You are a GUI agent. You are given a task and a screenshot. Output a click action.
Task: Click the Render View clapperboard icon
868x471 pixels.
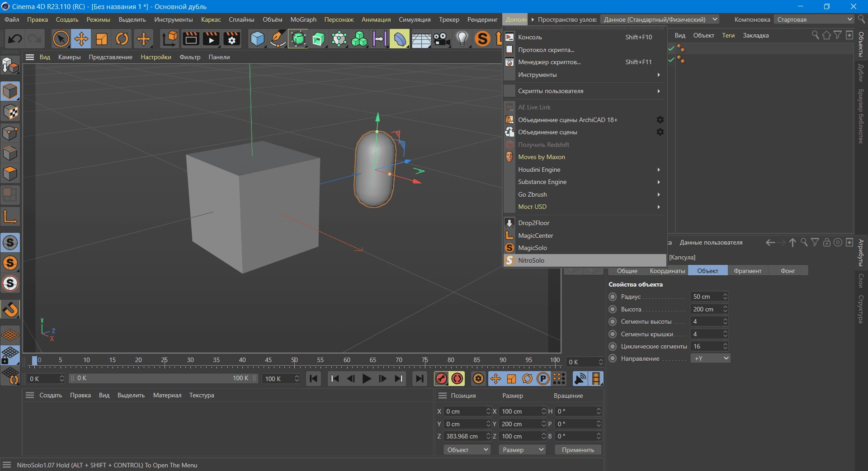click(191, 39)
